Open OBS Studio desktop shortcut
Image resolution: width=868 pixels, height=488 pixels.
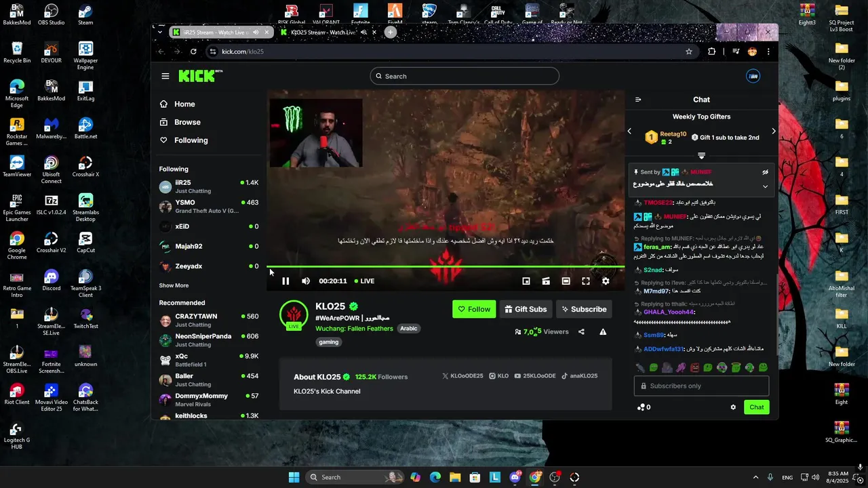pyautogui.click(x=52, y=15)
